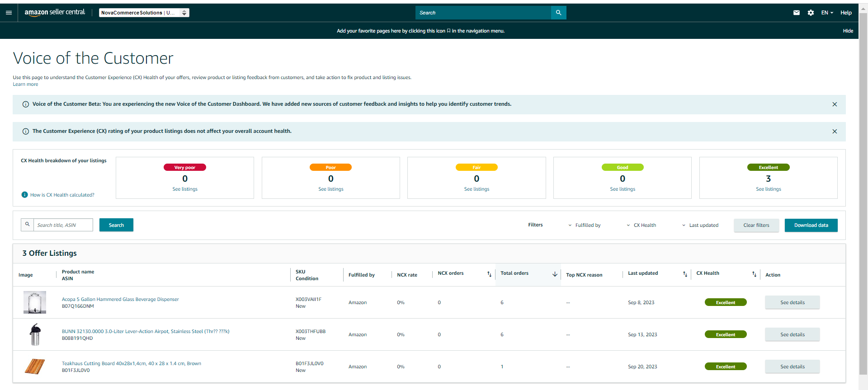See listings under Good
868x390 pixels.
(623, 189)
